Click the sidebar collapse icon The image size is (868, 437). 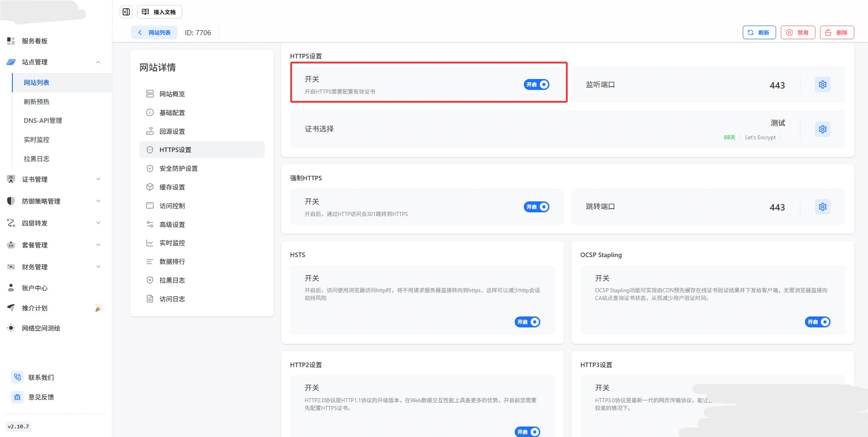pyautogui.click(x=126, y=12)
